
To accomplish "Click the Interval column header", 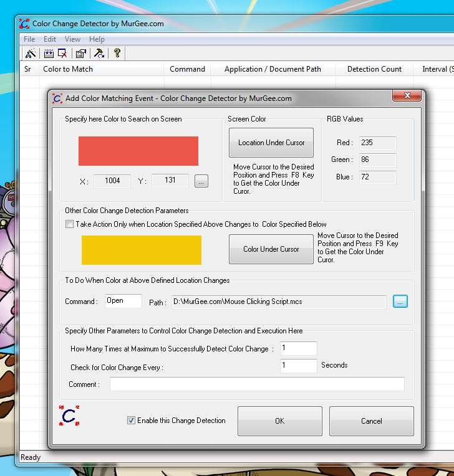I will coord(434,69).
